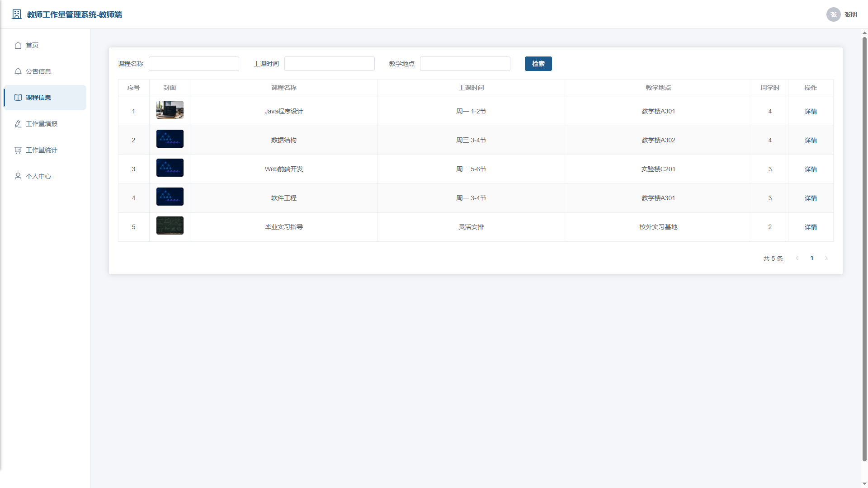The height and width of the screenshot is (488, 868).
Task: Open 首页 menu item
Action: (x=45, y=45)
